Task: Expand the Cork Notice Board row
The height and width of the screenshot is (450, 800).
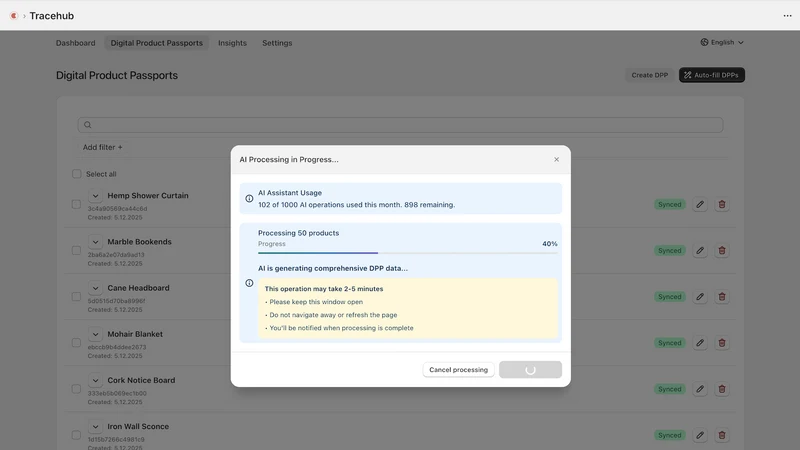Action: pyautogui.click(x=95, y=381)
